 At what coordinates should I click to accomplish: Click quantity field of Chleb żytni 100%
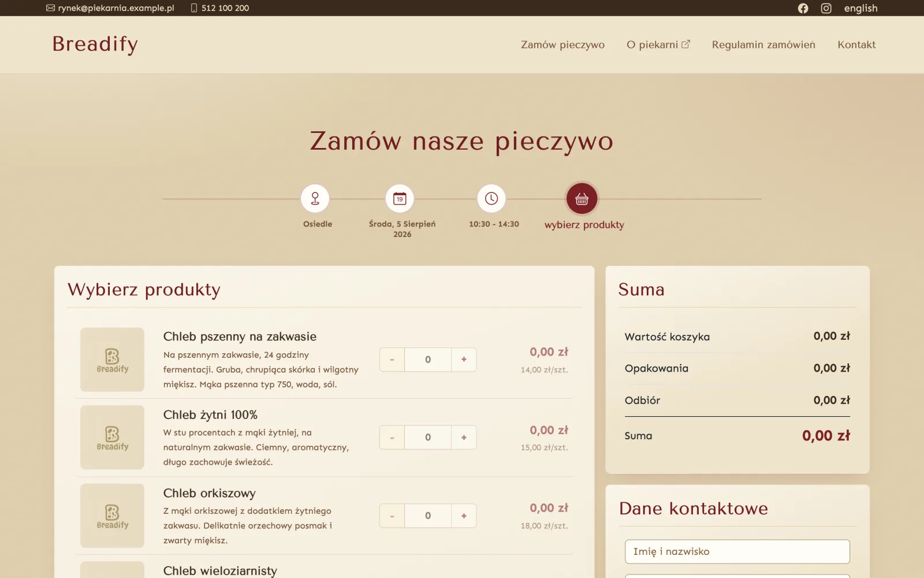(x=428, y=438)
